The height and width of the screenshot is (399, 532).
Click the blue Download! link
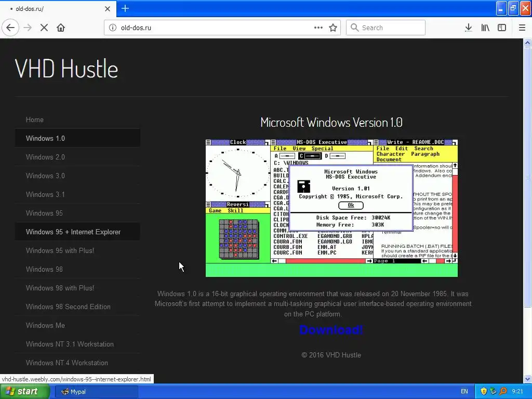(x=331, y=330)
